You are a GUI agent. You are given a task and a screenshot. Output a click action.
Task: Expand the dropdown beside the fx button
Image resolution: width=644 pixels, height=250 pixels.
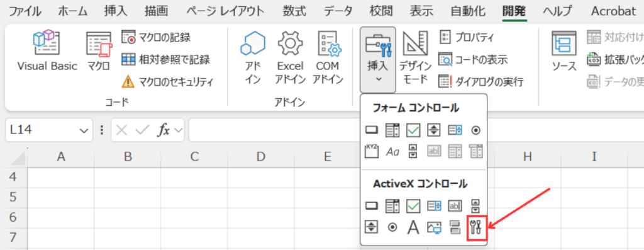point(178,131)
